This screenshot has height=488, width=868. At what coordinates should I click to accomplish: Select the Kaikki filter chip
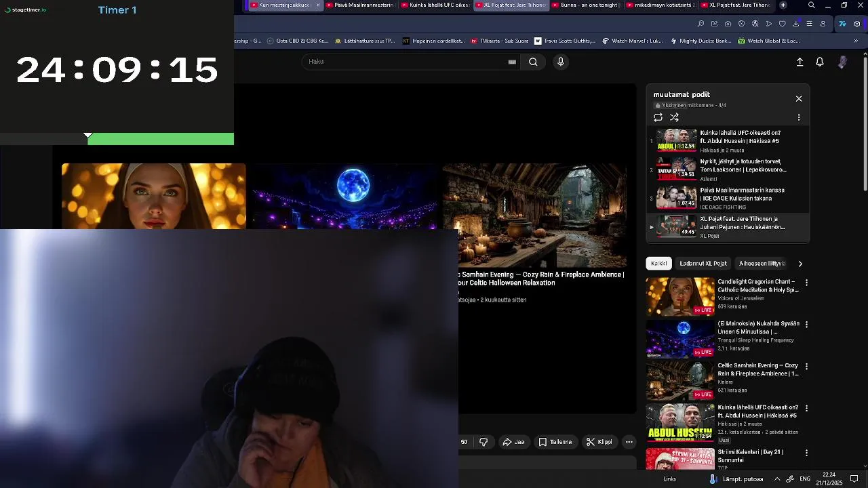659,264
